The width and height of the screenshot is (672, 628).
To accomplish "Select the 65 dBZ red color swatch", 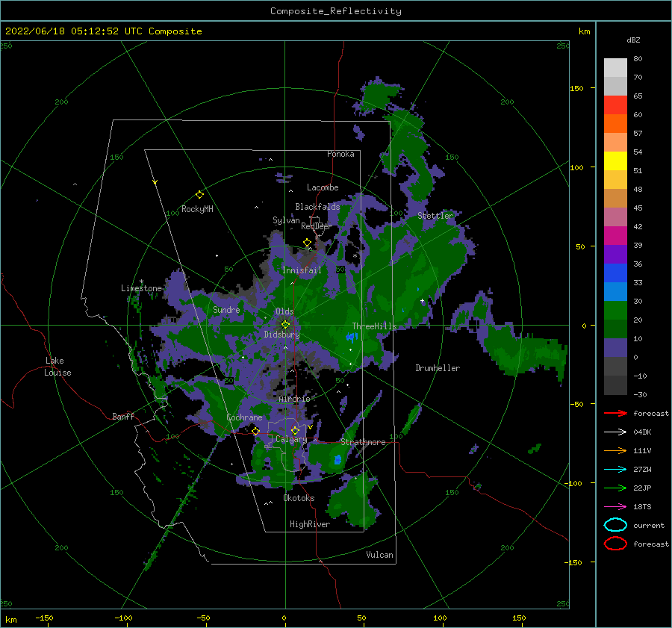I will [615, 105].
